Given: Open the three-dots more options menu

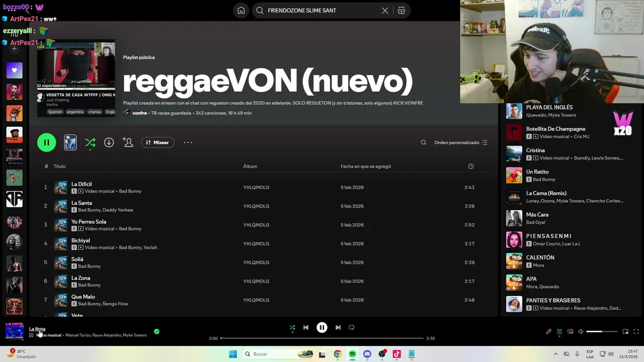Looking at the screenshot, I should click(188, 142).
